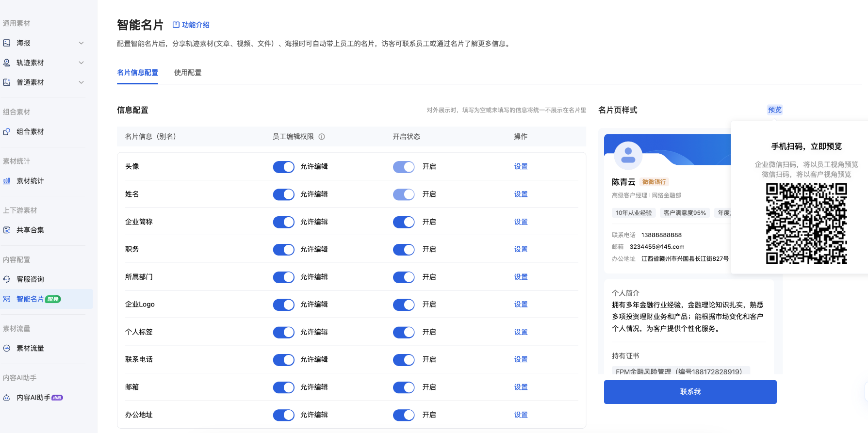Image resolution: width=868 pixels, height=433 pixels.
Task: Toggle 允许编辑 switch for 头像
Action: 284,167
